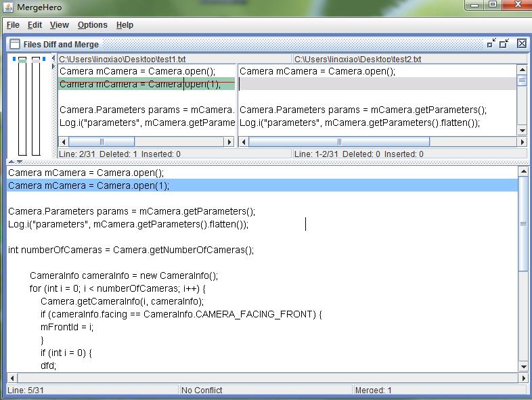Click the merged pane vertical scrollbar thumb

pyautogui.click(x=523, y=223)
